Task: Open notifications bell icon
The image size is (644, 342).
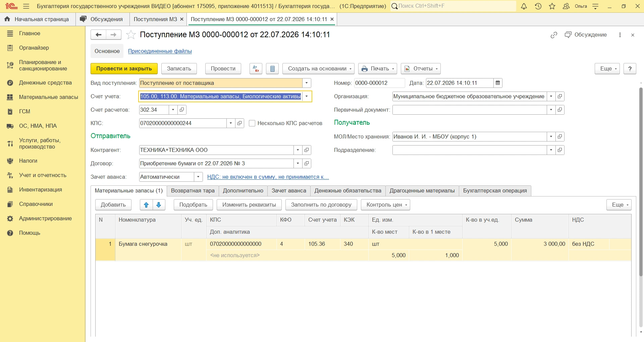Action: [x=524, y=6]
